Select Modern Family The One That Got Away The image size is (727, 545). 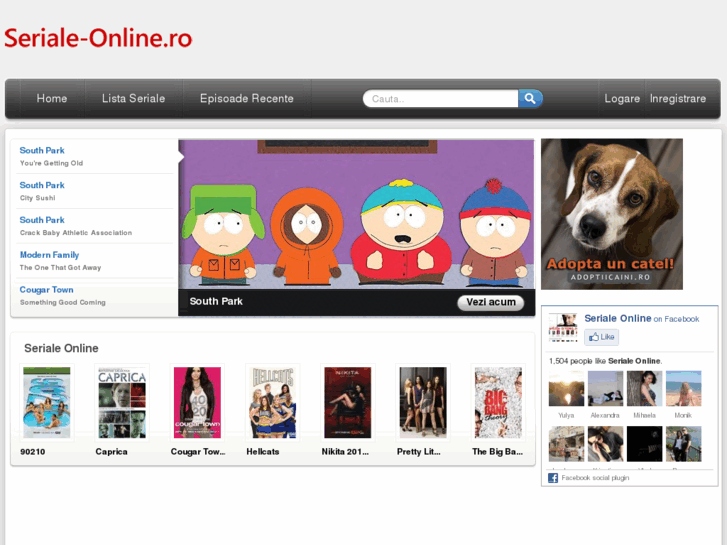coord(95,261)
